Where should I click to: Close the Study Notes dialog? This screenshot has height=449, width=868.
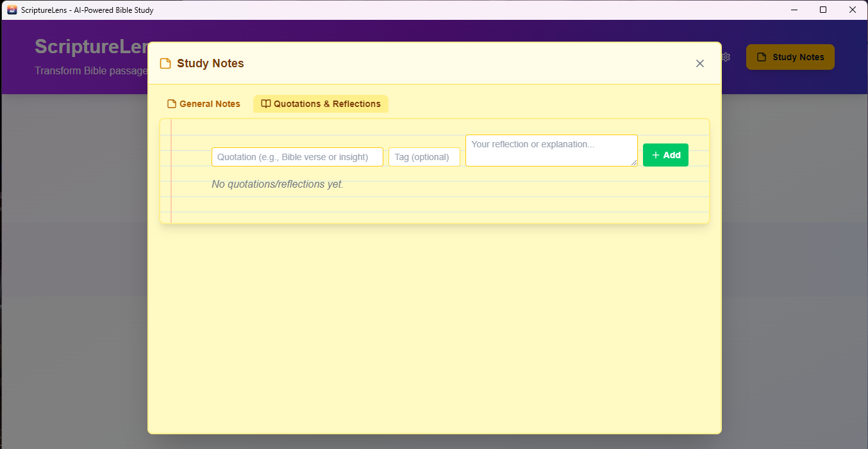click(x=700, y=63)
